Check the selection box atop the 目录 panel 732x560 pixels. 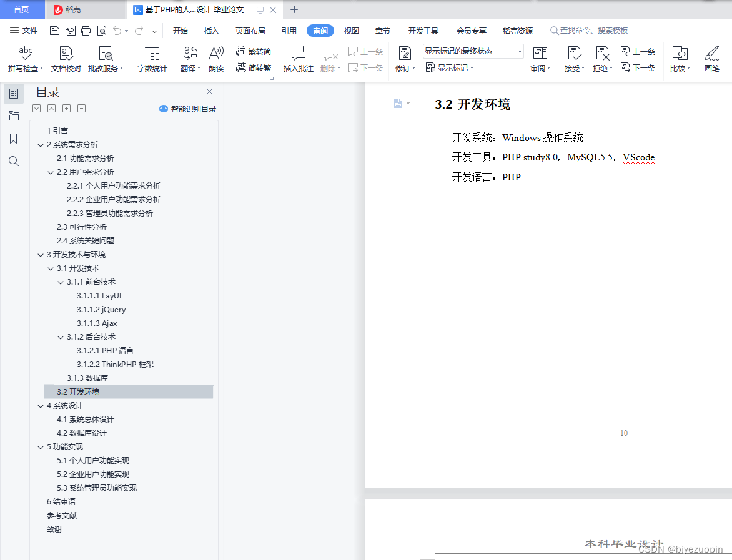pyautogui.click(x=36, y=108)
